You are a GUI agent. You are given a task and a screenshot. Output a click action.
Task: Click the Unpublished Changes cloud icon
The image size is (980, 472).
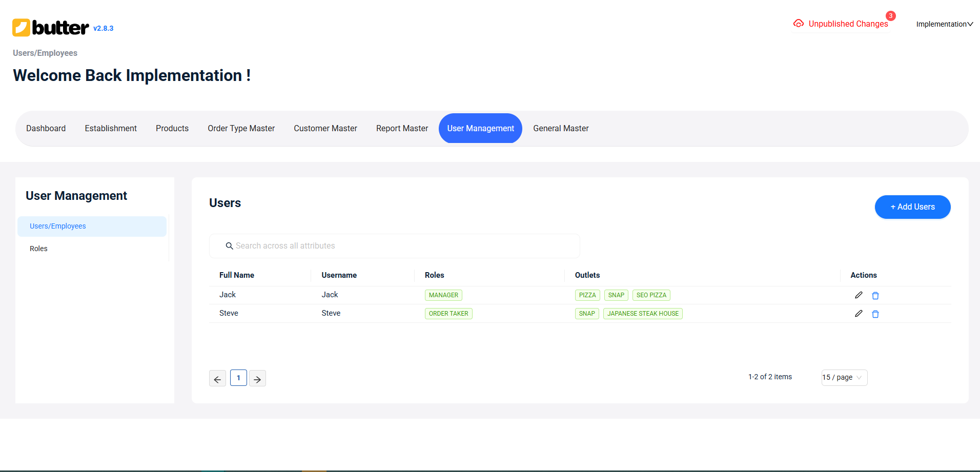(798, 23)
